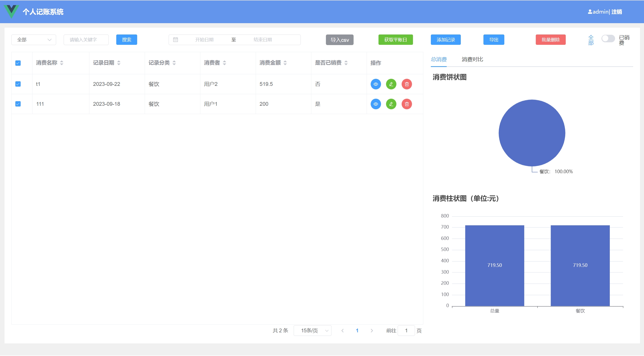View details of the 111 record
The width and height of the screenshot is (644, 356).
tap(375, 104)
